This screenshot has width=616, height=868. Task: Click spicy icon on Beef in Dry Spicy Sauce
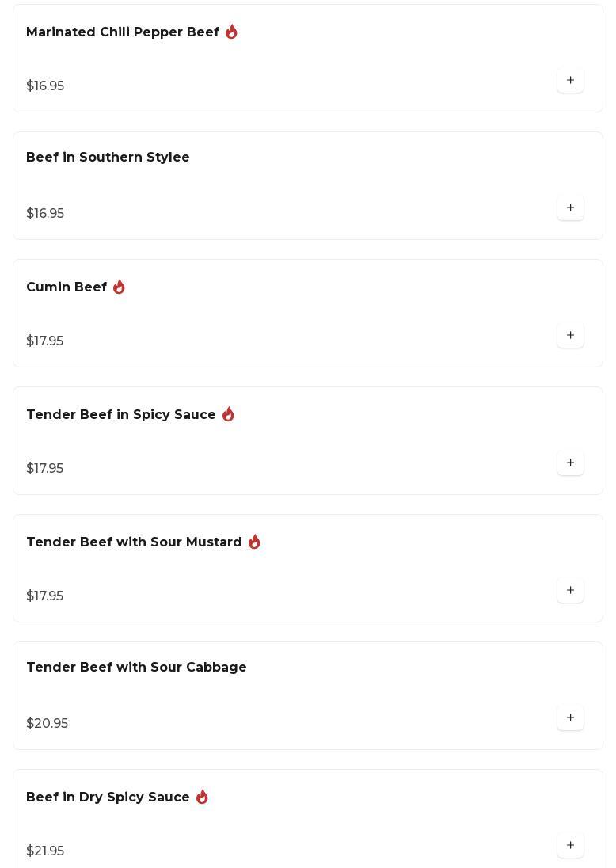pos(202,797)
